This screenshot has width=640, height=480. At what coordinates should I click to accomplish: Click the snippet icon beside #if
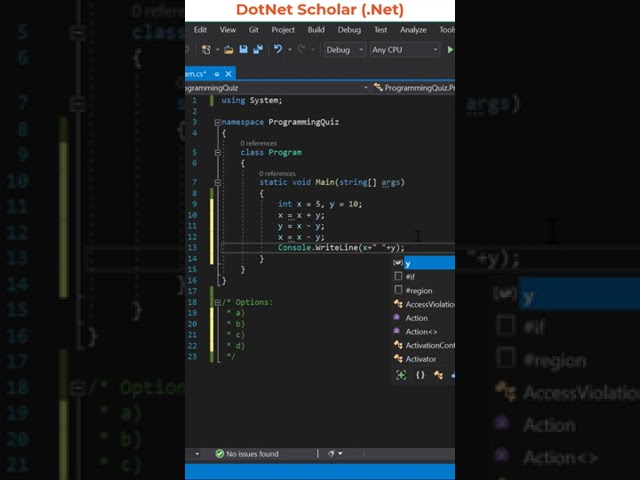click(x=398, y=276)
